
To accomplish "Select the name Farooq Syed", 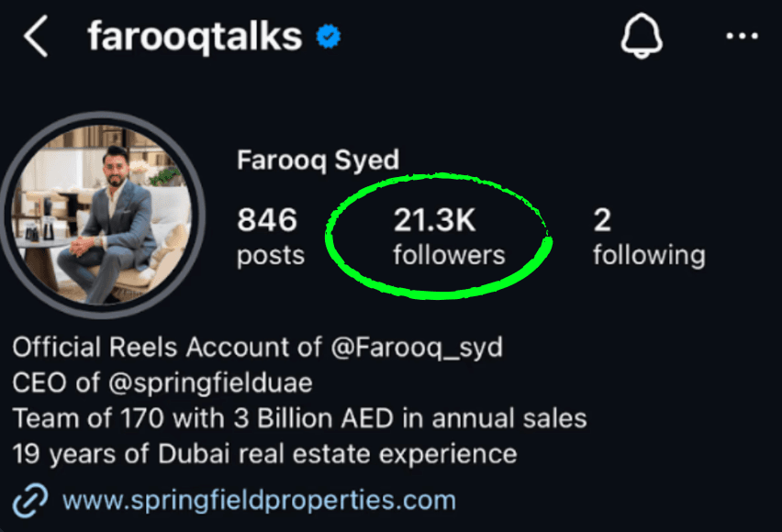I will 318,159.
